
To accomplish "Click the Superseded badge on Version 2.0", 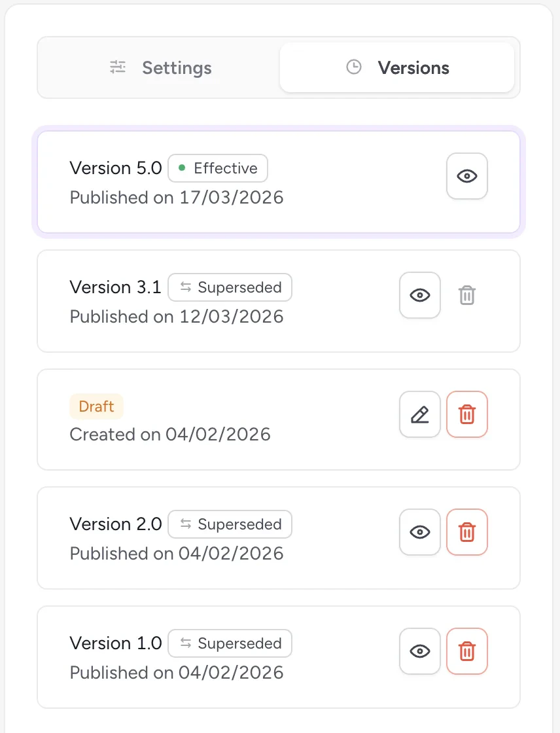I will coord(230,524).
